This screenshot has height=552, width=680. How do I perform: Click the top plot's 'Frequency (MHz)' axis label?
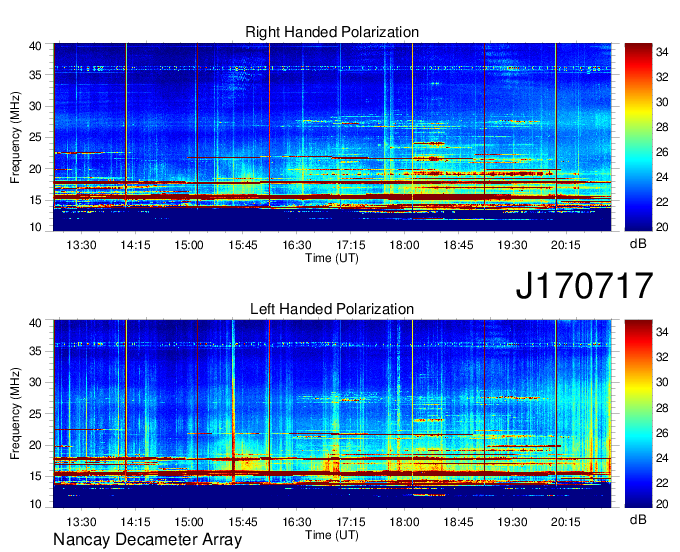[x=15, y=137]
